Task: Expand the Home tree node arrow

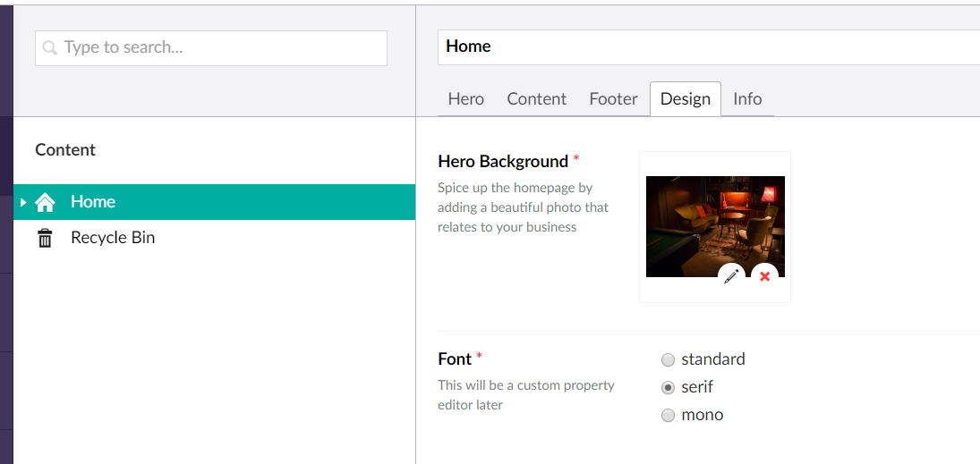Action: tap(23, 202)
